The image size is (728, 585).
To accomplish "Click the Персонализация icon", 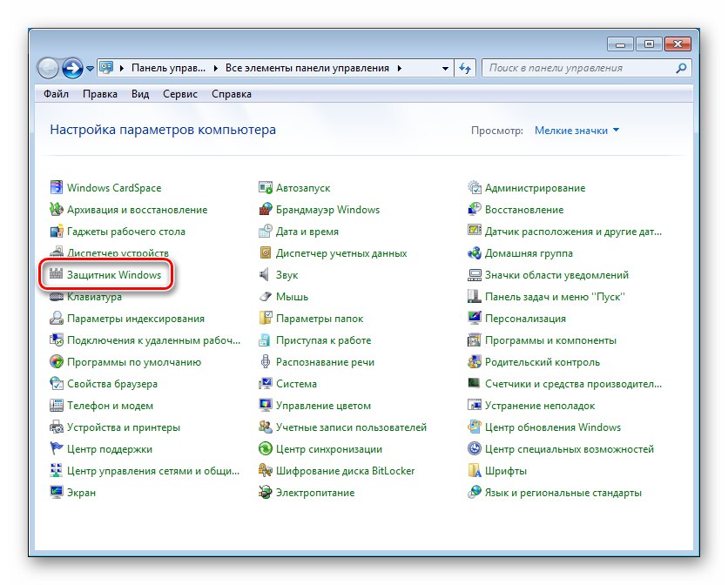I will pos(474,318).
